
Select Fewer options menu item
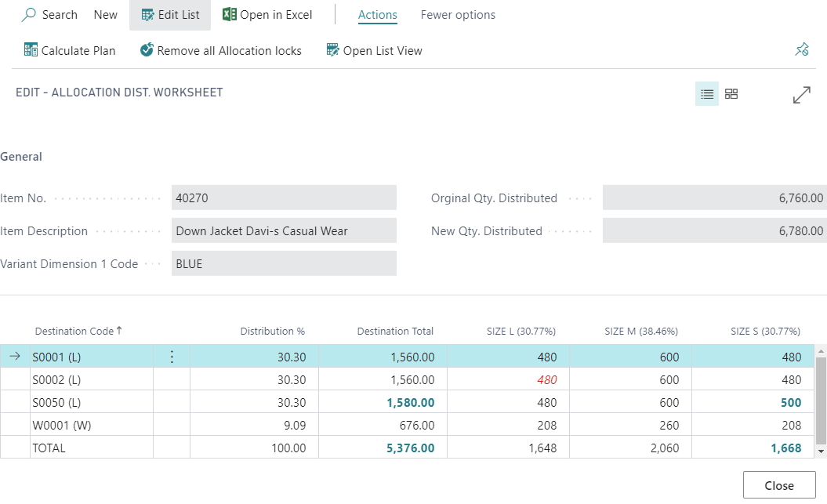(x=458, y=15)
